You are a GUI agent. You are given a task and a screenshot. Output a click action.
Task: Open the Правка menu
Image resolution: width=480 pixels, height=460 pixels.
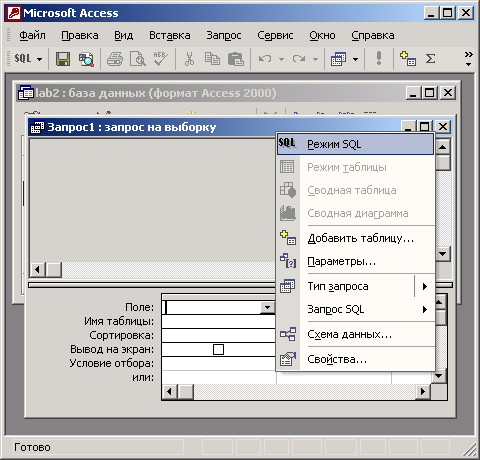pyautogui.click(x=80, y=35)
